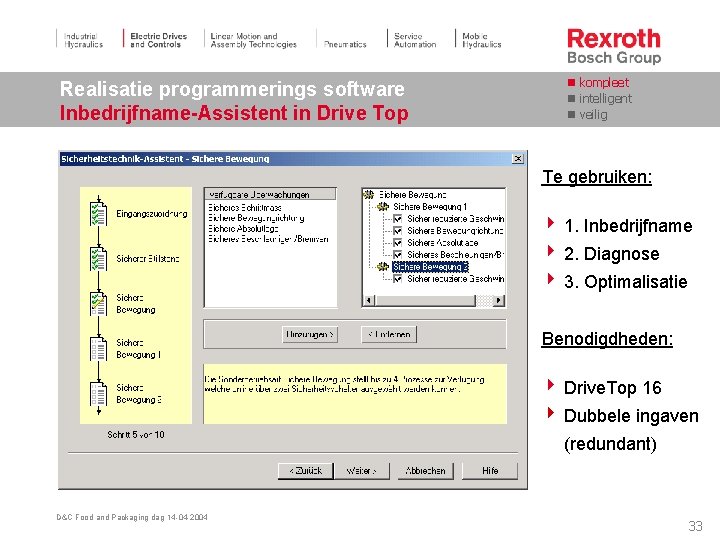Click the Eingangszuordnung step icon

click(x=98, y=214)
